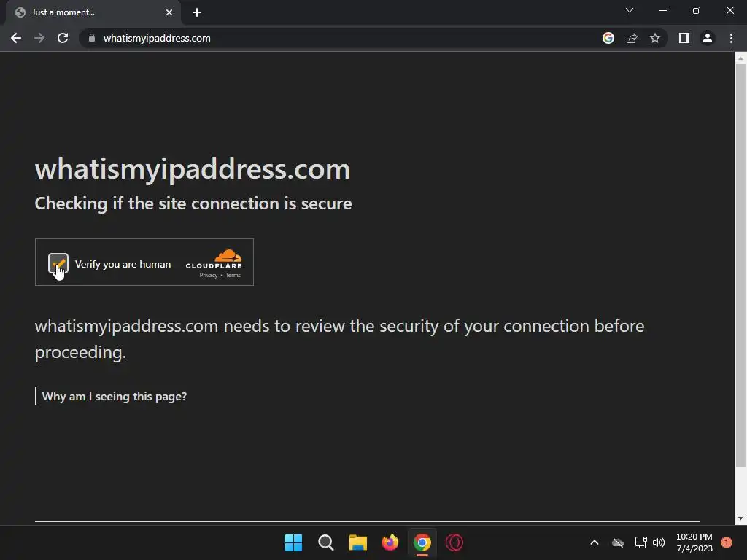
Task: Click Checking if the site connection is secure text
Action: tap(193, 203)
